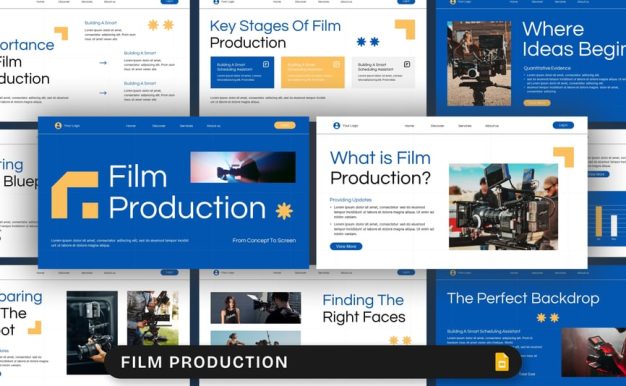Click the Google Slides icon in the banner
Screen dimensions: 626x386
502,362
